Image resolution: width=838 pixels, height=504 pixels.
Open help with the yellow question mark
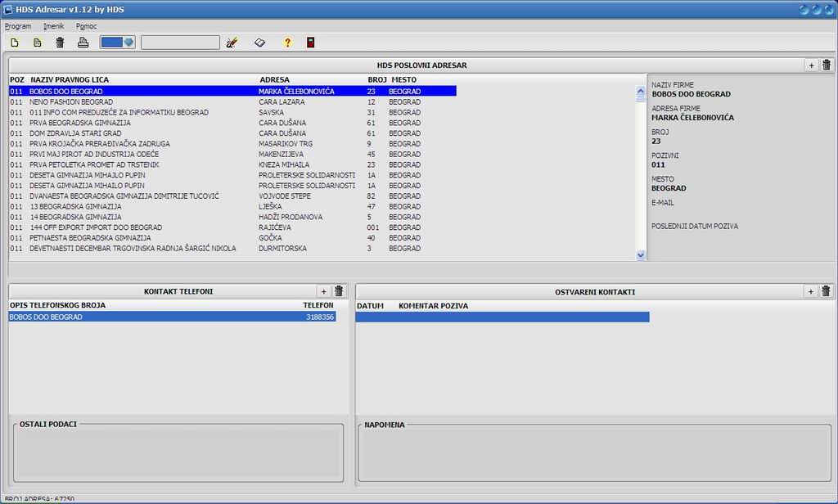tap(287, 43)
